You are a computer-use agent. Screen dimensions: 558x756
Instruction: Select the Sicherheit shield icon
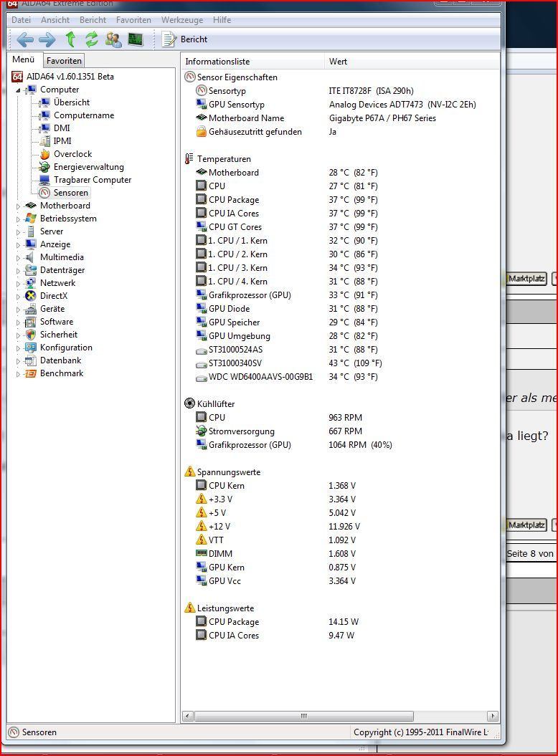(x=31, y=335)
